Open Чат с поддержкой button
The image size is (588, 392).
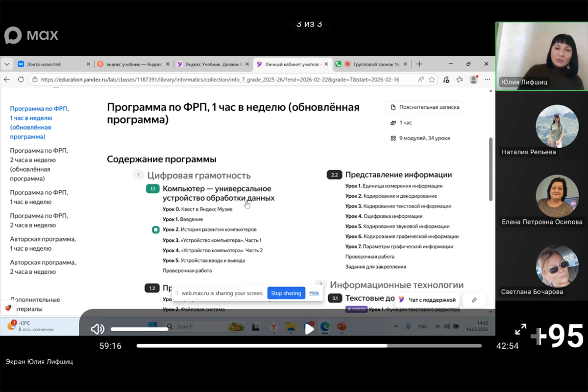point(427,300)
